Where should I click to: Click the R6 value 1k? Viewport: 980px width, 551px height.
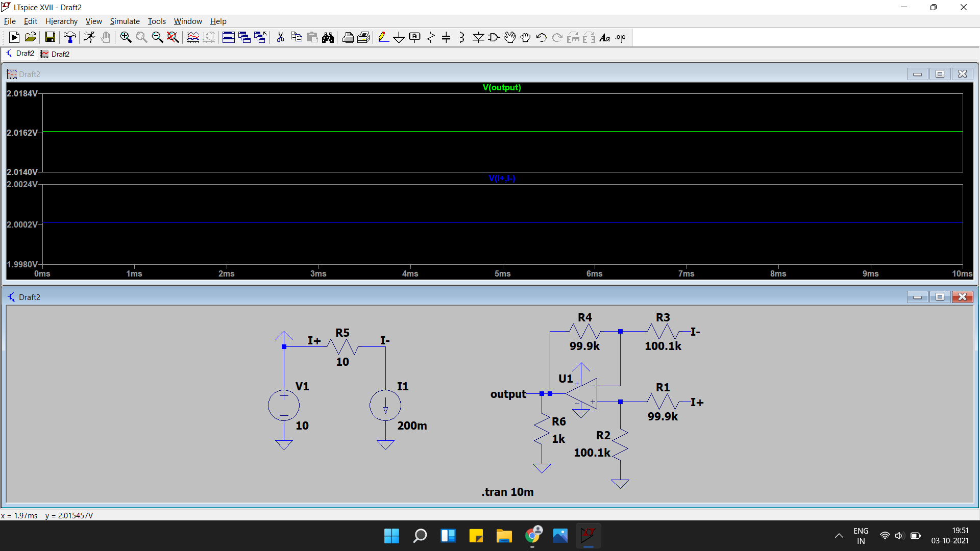[x=558, y=439]
